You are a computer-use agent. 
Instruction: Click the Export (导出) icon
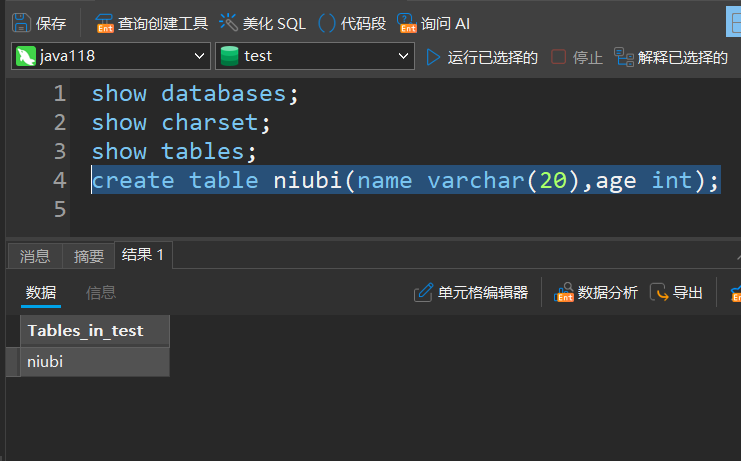(659, 292)
